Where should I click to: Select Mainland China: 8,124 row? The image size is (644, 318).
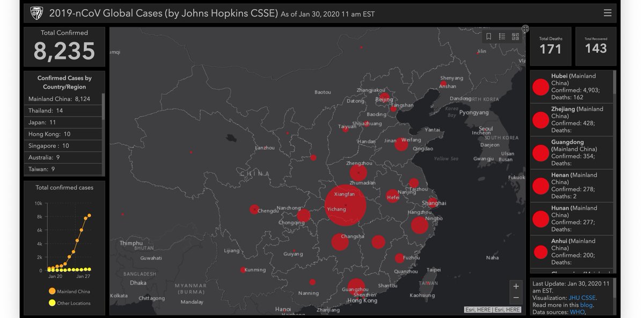64,99
